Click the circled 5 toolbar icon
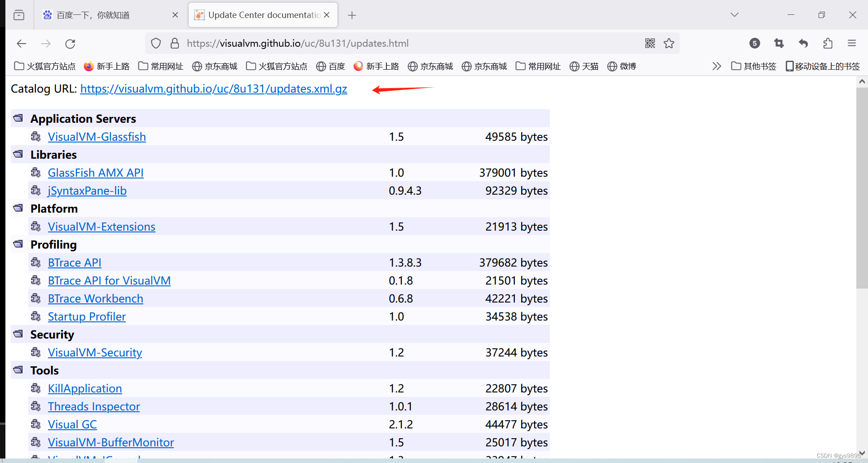Image resolution: width=868 pixels, height=463 pixels. tap(755, 43)
